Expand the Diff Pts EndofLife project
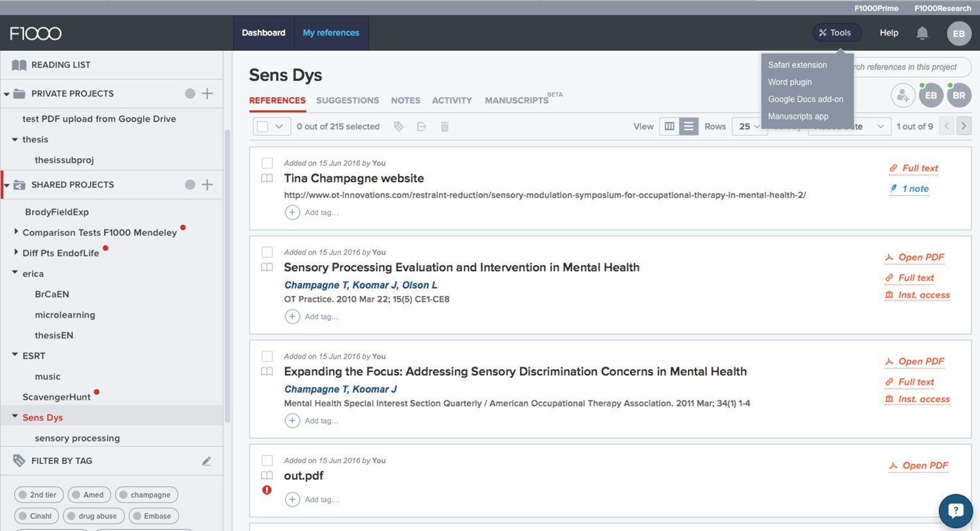This screenshot has height=531, width=980. point(16,252)
